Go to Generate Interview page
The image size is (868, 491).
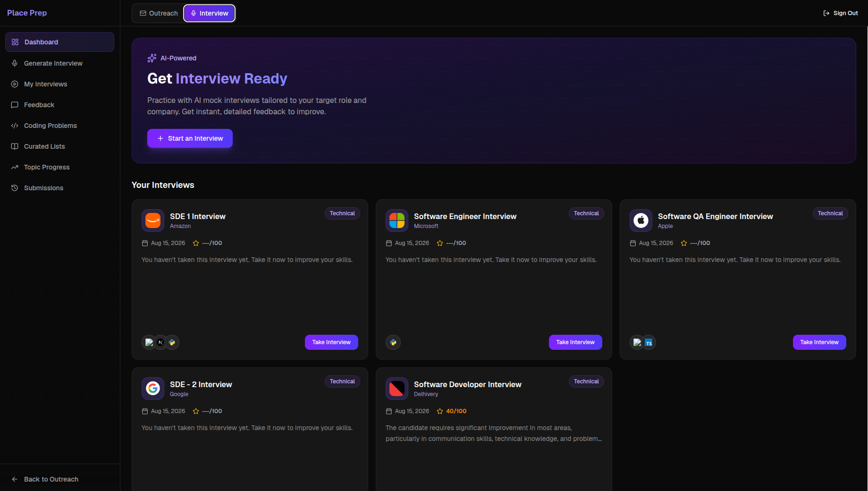[x=59, y=63]
